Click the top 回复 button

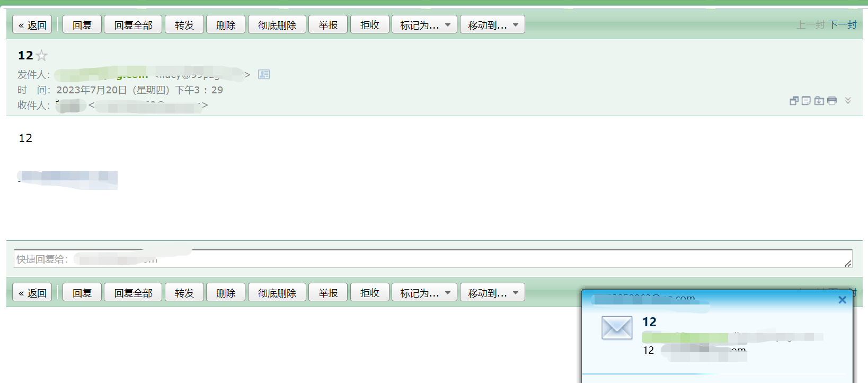pyautogui.click(x=82, y=24)
